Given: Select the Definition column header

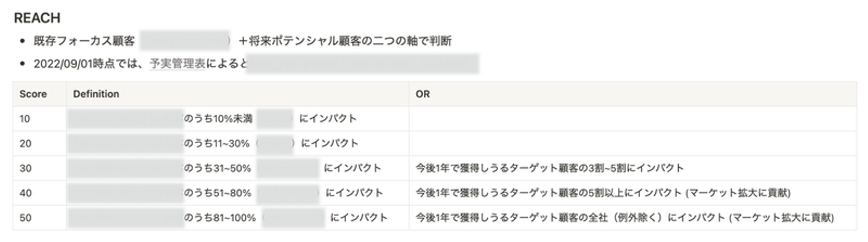Looking at the screenshot, I should (96, 94).
